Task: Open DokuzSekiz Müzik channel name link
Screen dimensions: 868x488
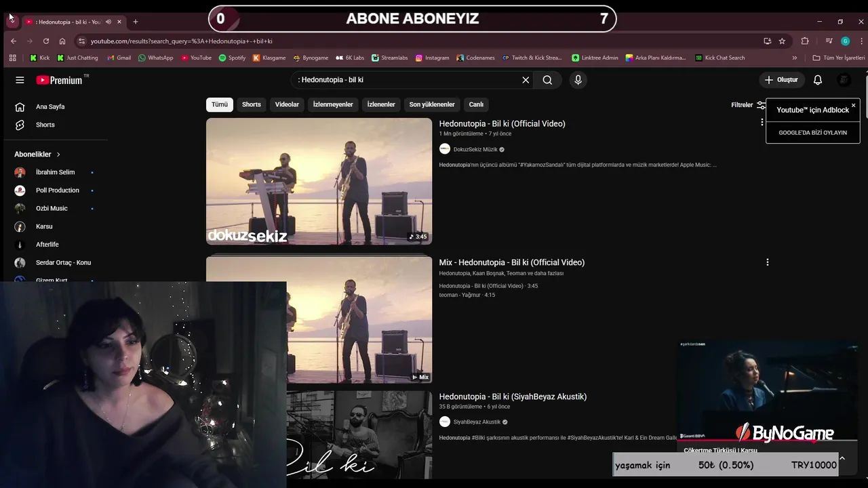Action: click(x=475, y=149)
